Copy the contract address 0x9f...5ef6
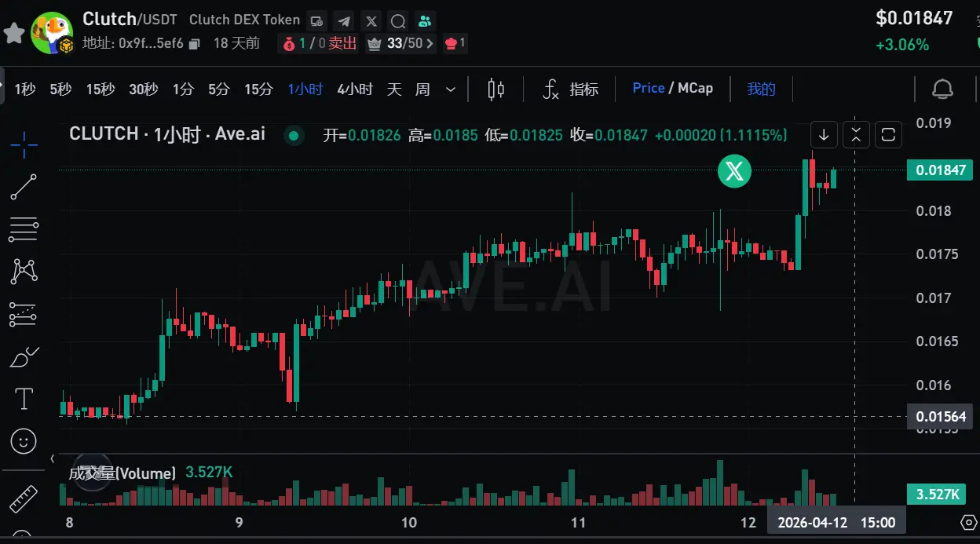The image size is (980, 544). [195, 44]
